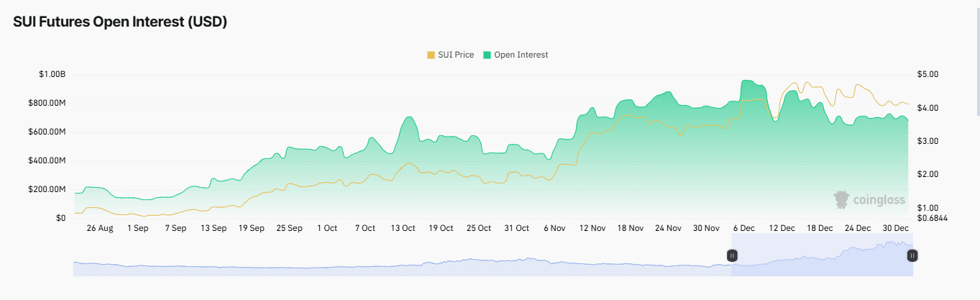980x300 pixels.
Task: Click the coinglass watermark logo icon
Action: pyautogui.click(x=841, y=199)
